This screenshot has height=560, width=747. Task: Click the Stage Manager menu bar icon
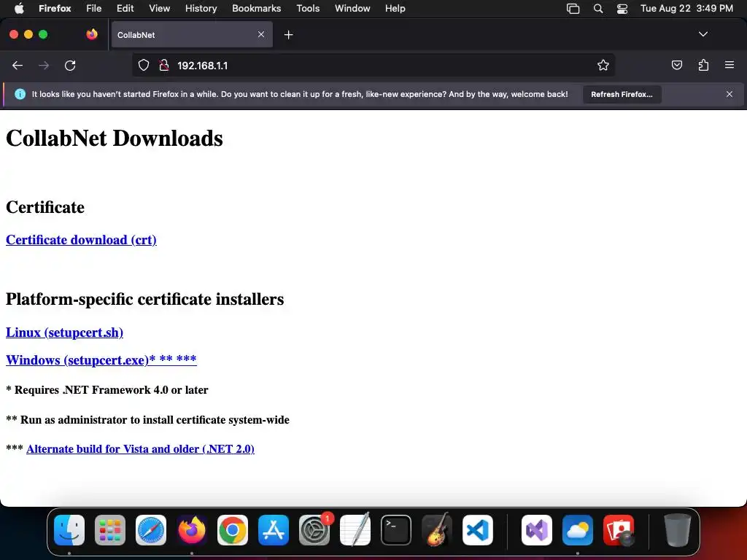coord(573,9)
